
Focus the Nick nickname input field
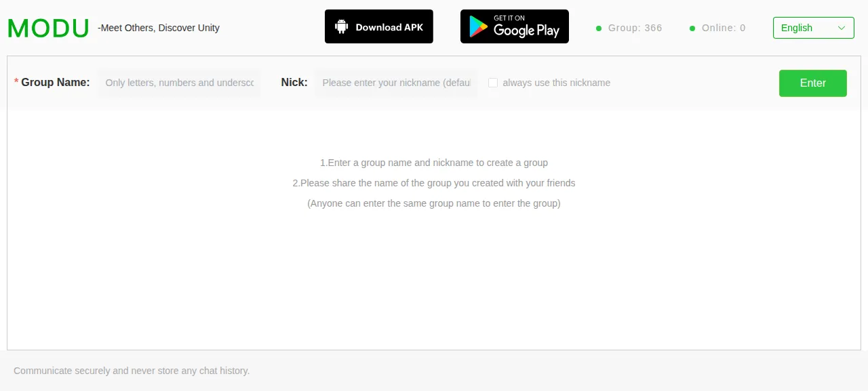[397, 83]
